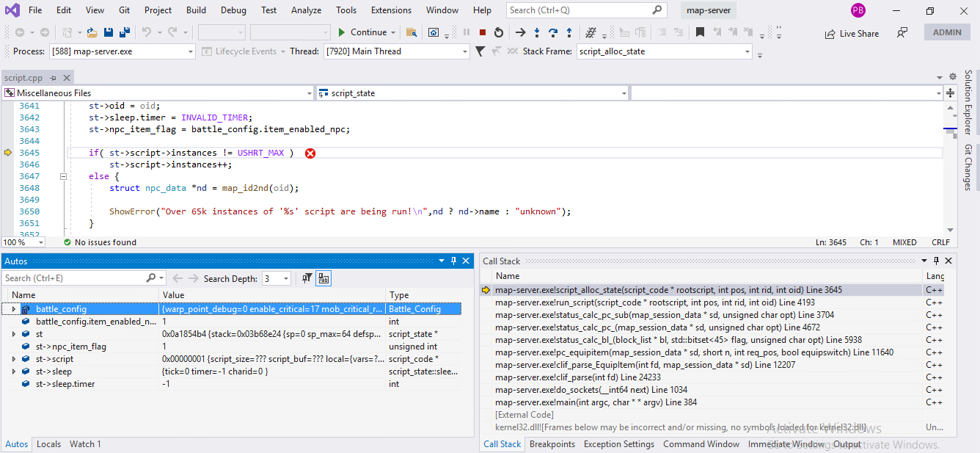Toggle the view options button in Autos toolbar
Image resolution: width=980 pixels, height=453 pixels.
[x=323, y=278]
